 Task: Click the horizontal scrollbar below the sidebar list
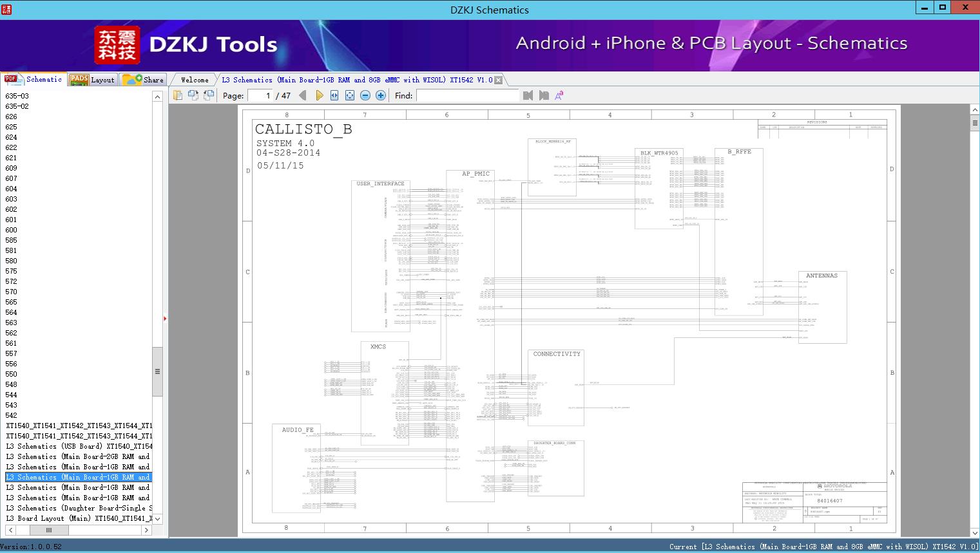[x=49, y=530]
